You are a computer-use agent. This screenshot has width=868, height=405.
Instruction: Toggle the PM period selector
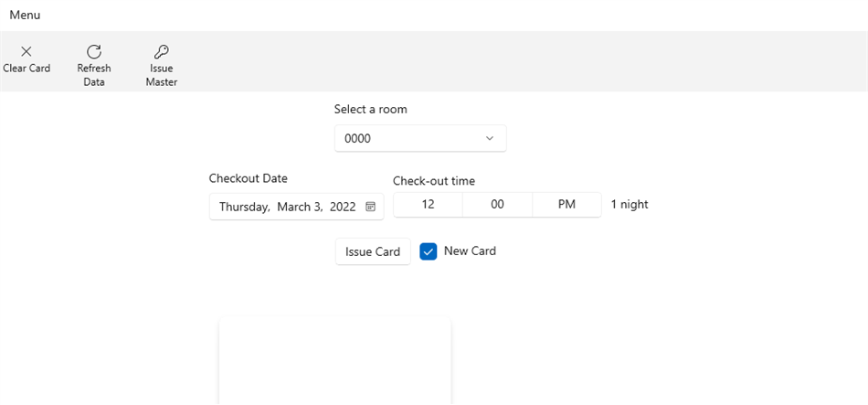coord(566,205)
